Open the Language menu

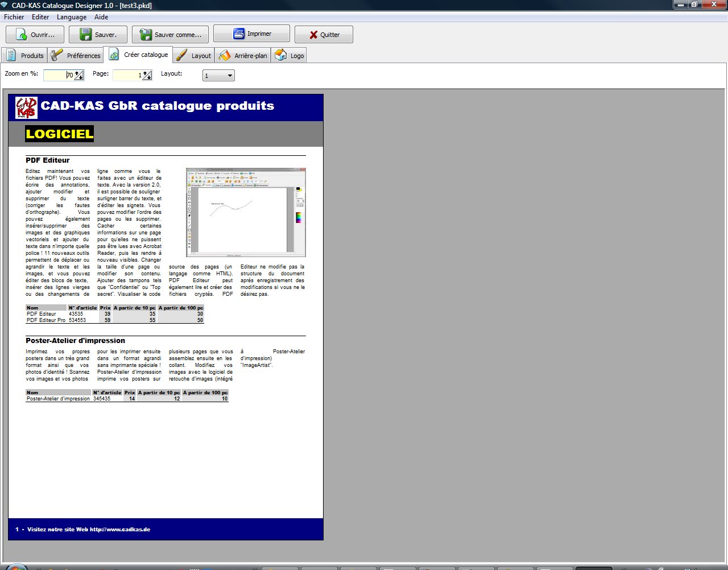click(72, 17)
